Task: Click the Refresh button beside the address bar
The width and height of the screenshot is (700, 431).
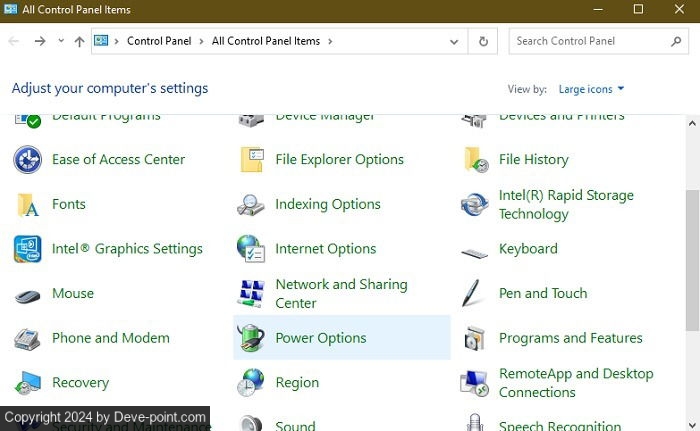Action: tap(483, 42)
